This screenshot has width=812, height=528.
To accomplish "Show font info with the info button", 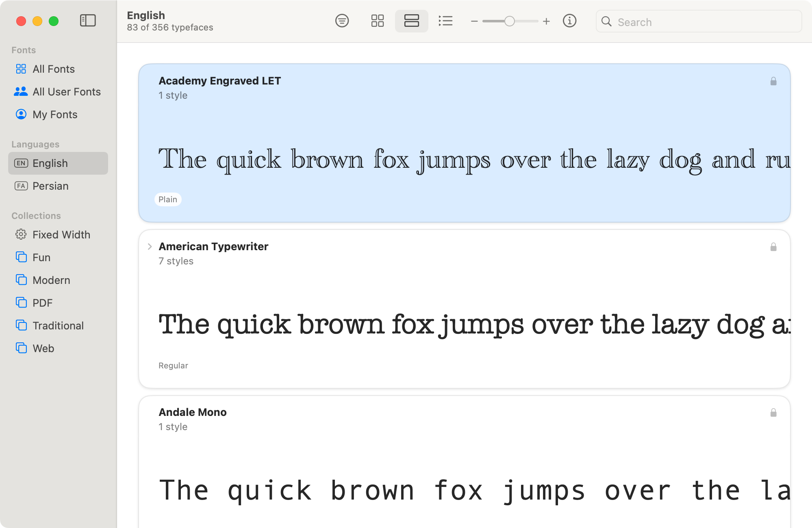I will [x=570, y=21].
